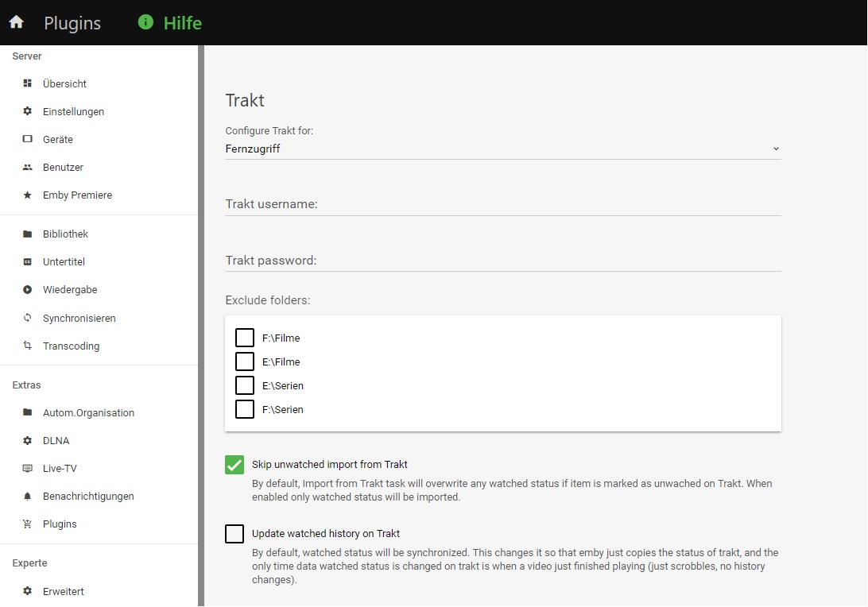Viewport: 868px width, 607px height.
Task: Click the Home icon in top bar
Action: (17, 22)
